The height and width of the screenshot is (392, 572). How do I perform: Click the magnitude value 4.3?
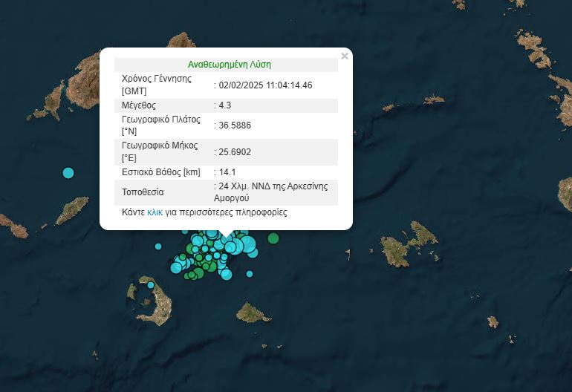226,105
